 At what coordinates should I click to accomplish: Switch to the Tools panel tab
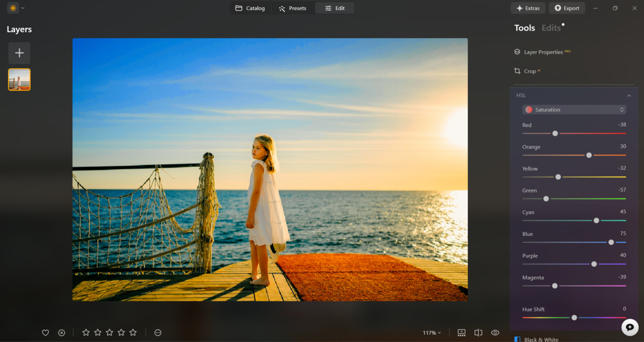pyautogui.click(x=524, y=28)
